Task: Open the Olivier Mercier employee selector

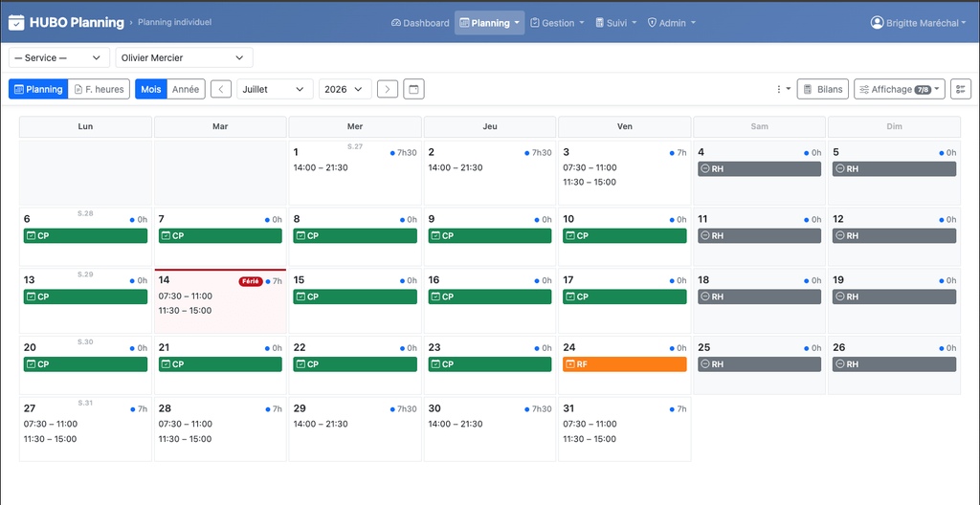Action: tap(185, 57)
